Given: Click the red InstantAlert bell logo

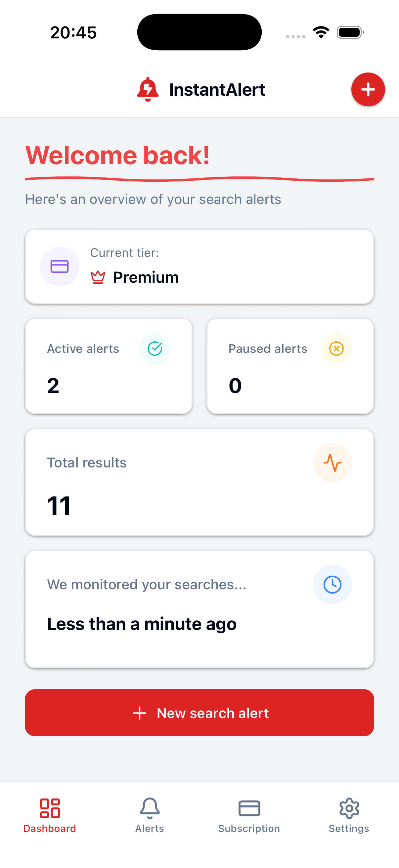Looking at the screenshot, I should 148,89.
